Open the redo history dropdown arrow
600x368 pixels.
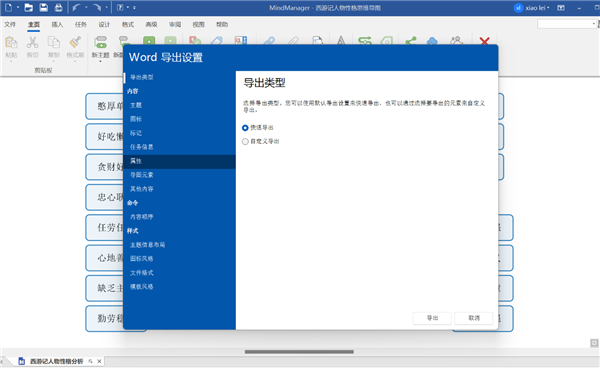106,7
